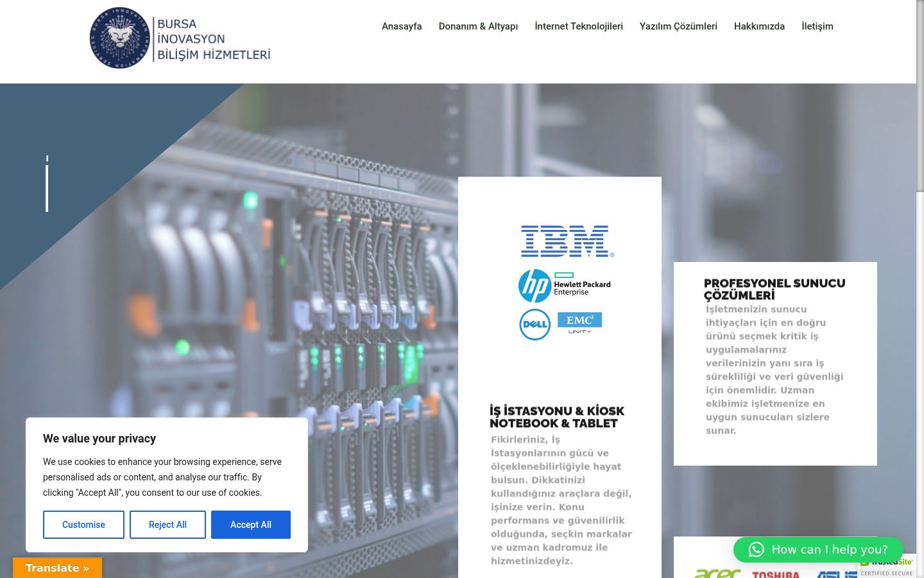924x578 pixels.
Task: Open Hakkımızda menu item
Action: [759, 26]
